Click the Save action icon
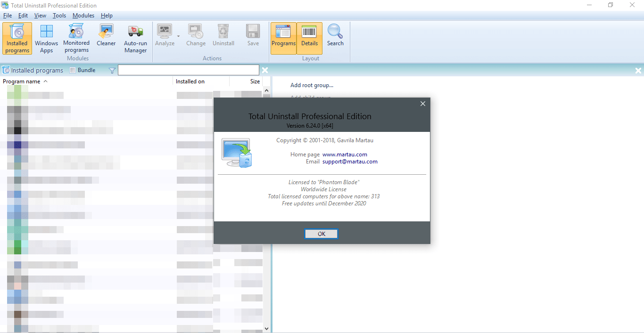 click(253, 35)
